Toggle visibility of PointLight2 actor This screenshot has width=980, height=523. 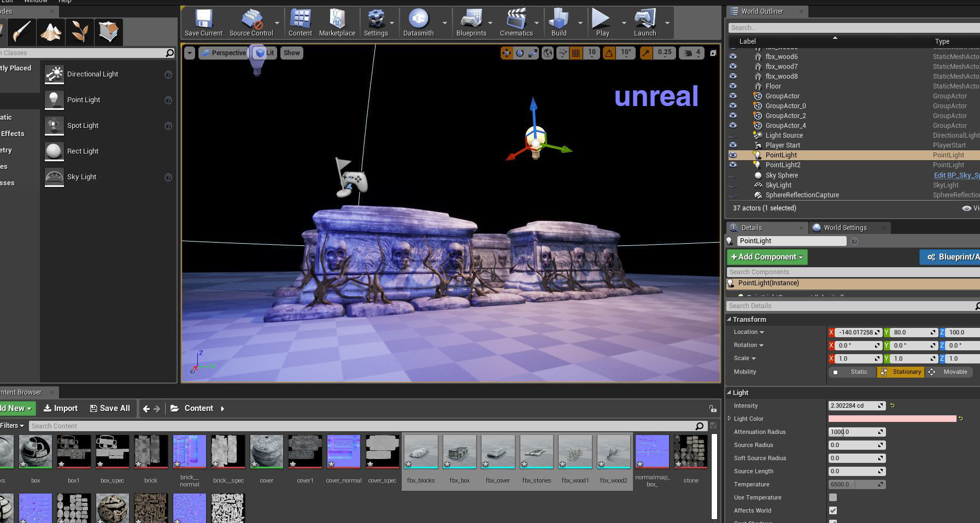pyautogui.click(x=733, y=165)
